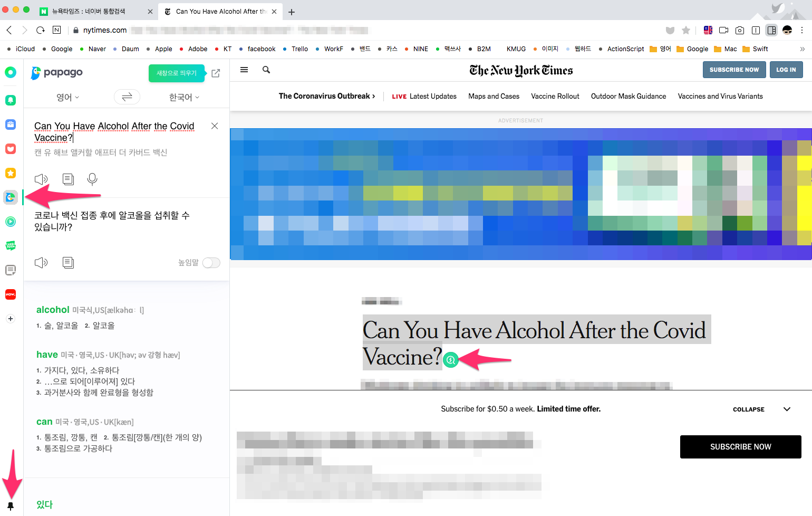This screenshot has height=516, width=812.
Task: Swap source and target languages
Action: 127,97
